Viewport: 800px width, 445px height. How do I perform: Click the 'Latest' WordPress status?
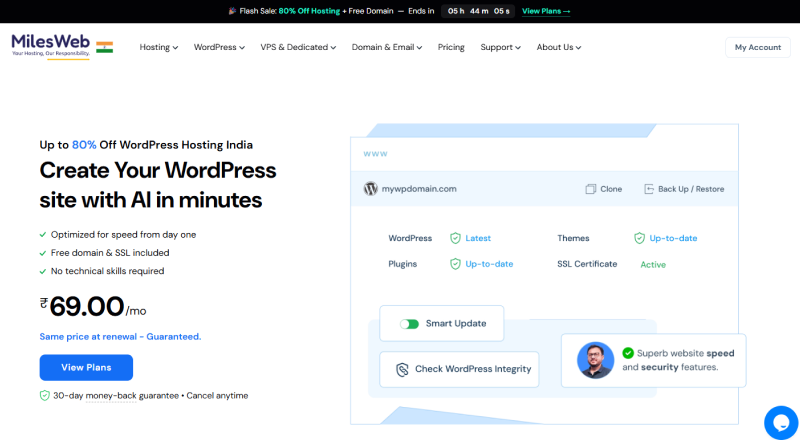click(478, 238)
